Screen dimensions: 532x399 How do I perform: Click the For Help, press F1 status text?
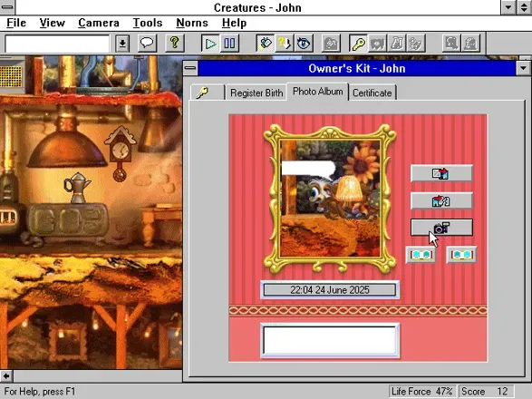[40, 391]
